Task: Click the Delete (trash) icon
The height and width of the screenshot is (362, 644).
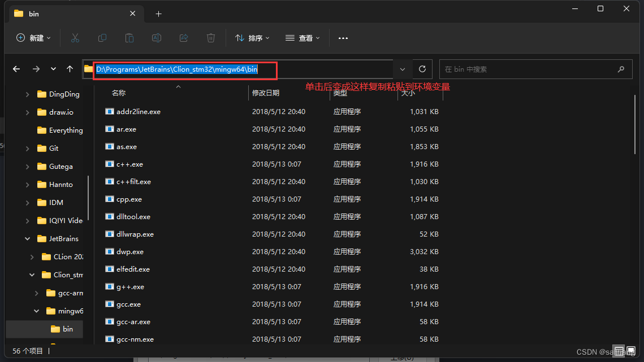Action: coord(210,38)
